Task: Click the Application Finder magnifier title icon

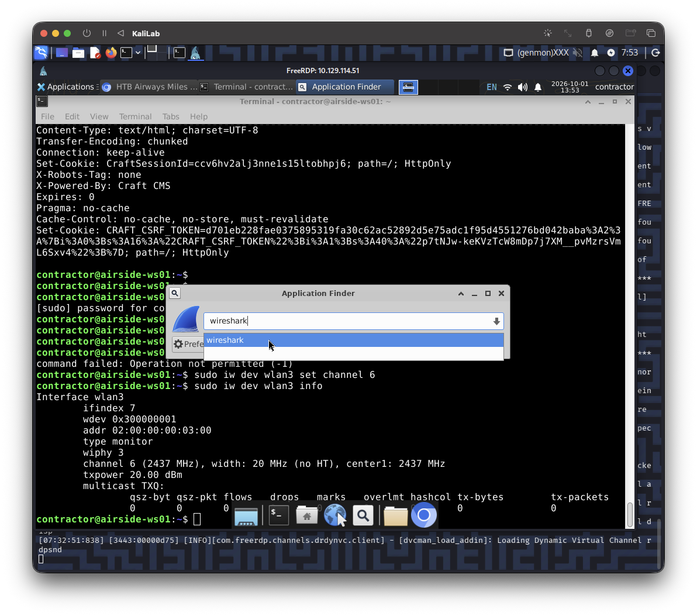Action: (175, 293)
